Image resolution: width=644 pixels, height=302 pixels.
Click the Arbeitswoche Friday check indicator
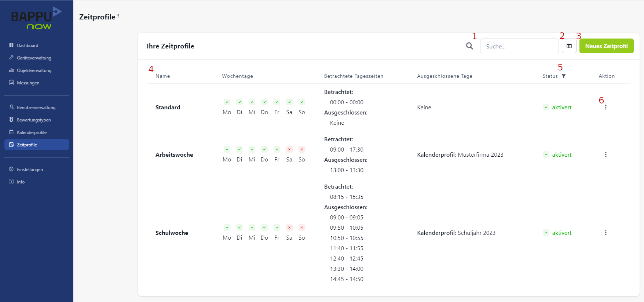(x=277, y=149)
